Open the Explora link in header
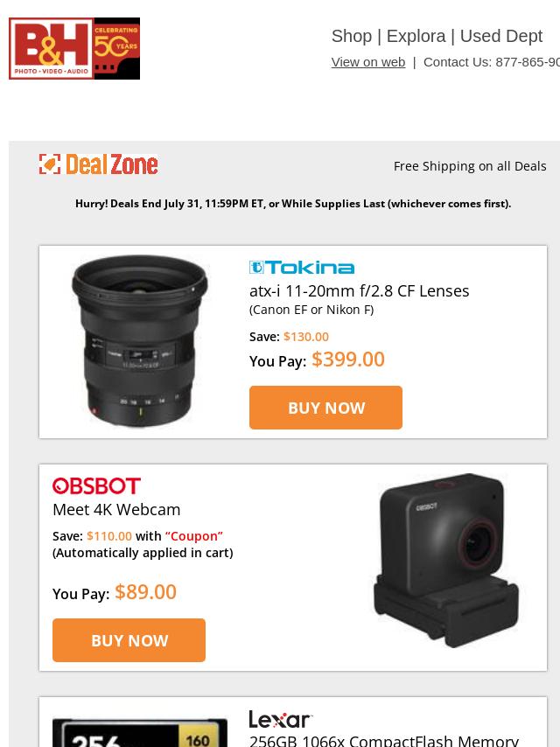Screen dimensions: 560x747 point(416,36)
